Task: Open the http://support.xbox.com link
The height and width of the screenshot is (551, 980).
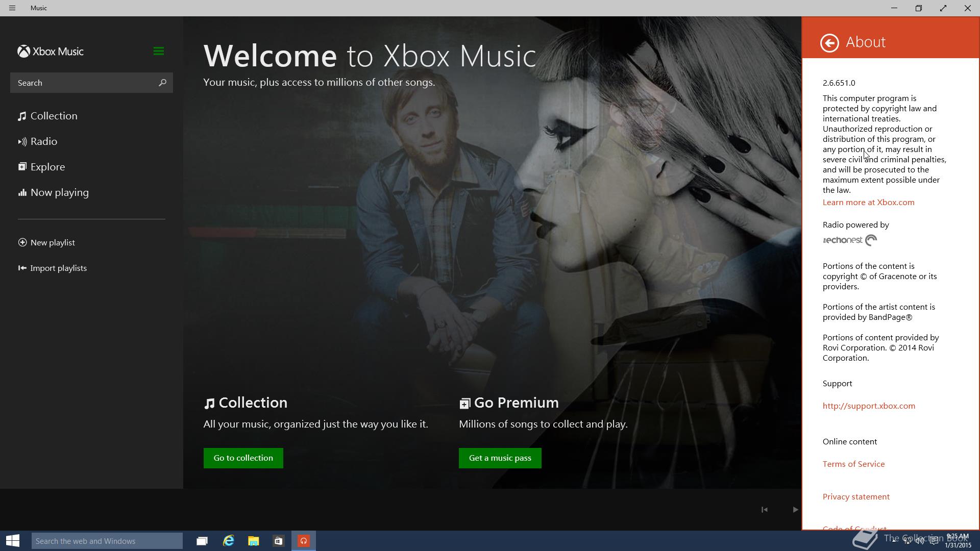Action: point(869,406)
